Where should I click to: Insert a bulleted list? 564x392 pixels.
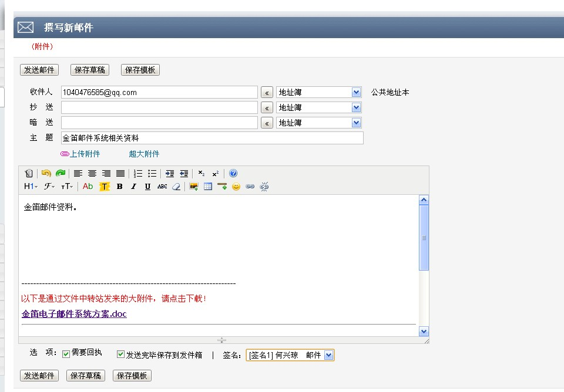tap(152, 174)
